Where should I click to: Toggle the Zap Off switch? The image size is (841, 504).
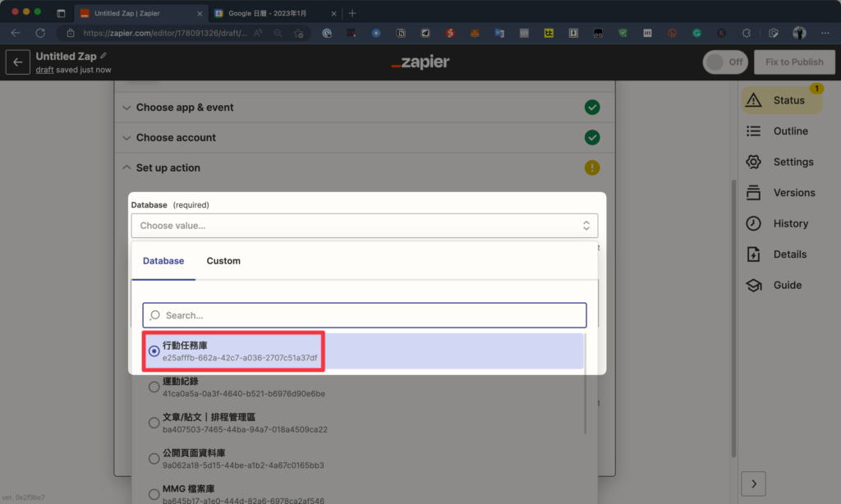[725, 62]
